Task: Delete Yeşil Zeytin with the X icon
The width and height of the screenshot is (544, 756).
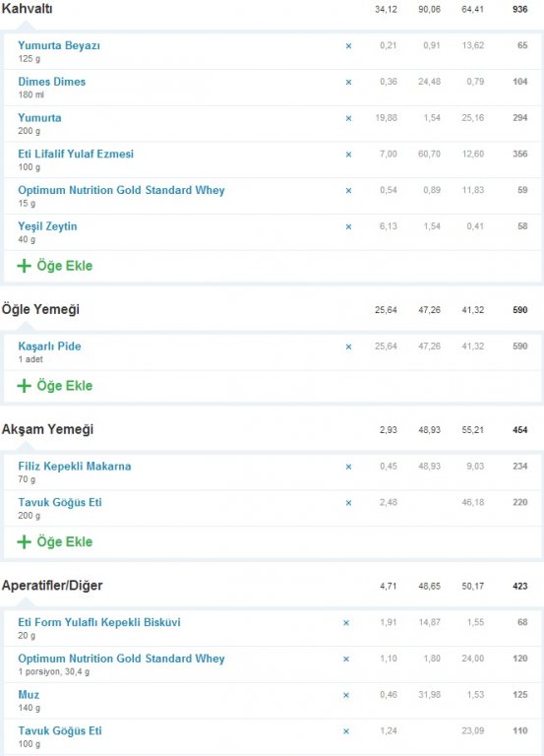Action: coord(348,227)
